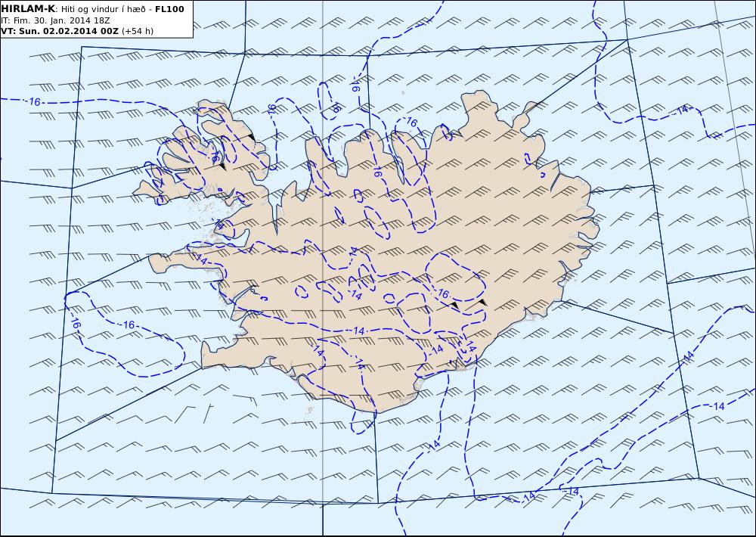Click the valid time 'VT: Sun. 02.02.2014 00Z'

[x=60, y=31]
